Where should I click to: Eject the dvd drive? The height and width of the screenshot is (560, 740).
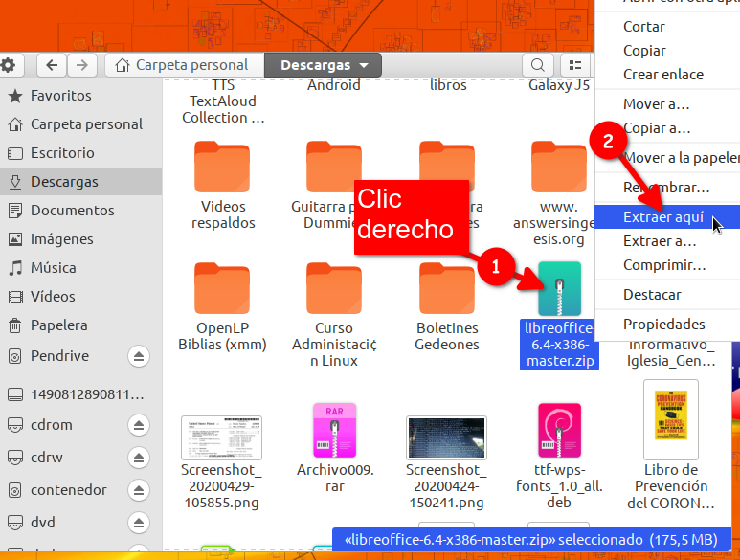[138, 523]
